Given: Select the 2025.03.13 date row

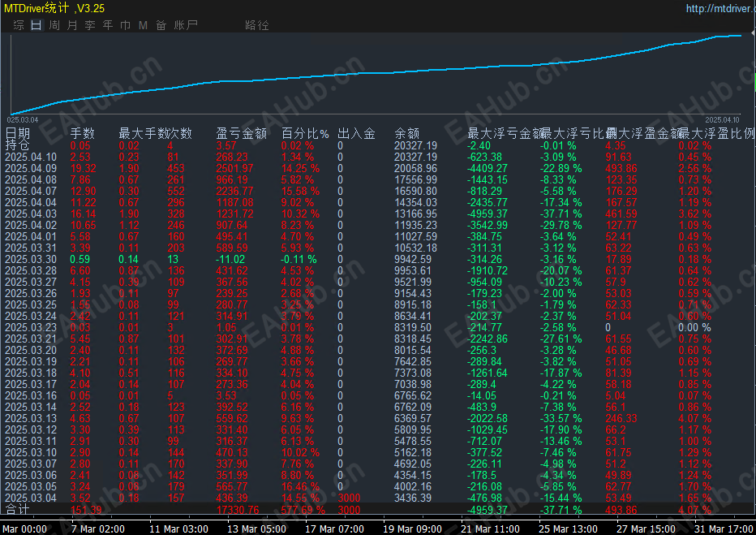Looking at the screenshot, I should click(31, 419).
